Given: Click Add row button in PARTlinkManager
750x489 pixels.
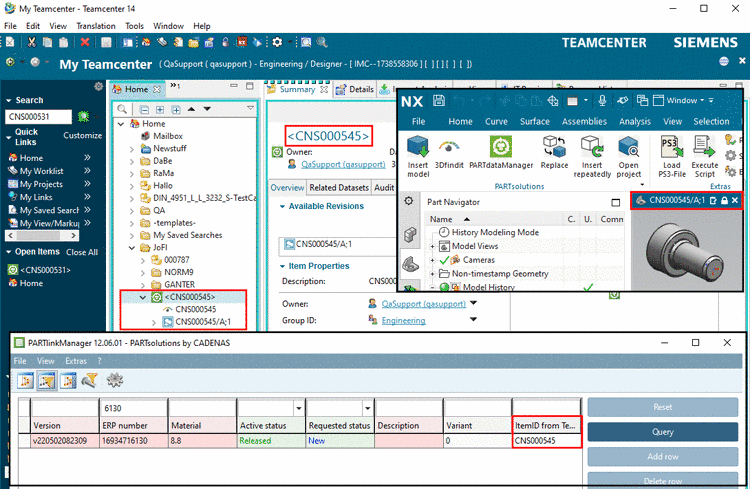Looking at the screenshot, I should (662, 456).
